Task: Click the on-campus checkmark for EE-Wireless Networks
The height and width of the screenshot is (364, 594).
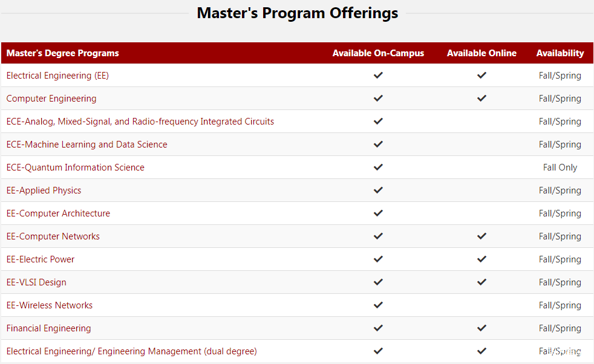Action: pos(378,305)
